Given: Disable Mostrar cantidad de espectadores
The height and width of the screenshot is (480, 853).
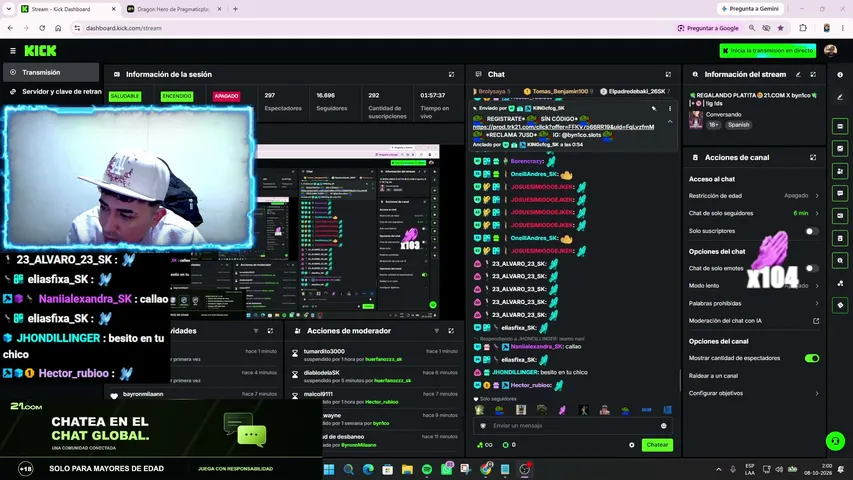Looking at the screenshot, I should click(812, 358).
